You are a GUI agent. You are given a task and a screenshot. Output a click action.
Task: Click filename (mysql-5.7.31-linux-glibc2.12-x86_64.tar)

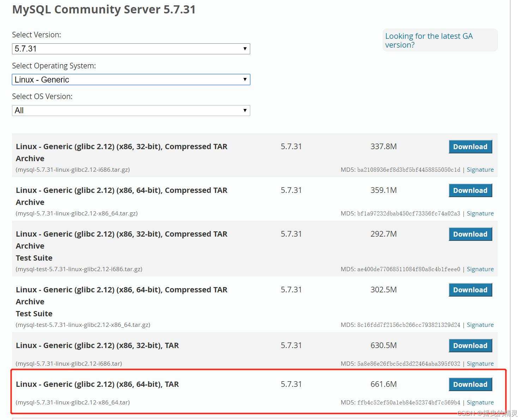(73, 402)
